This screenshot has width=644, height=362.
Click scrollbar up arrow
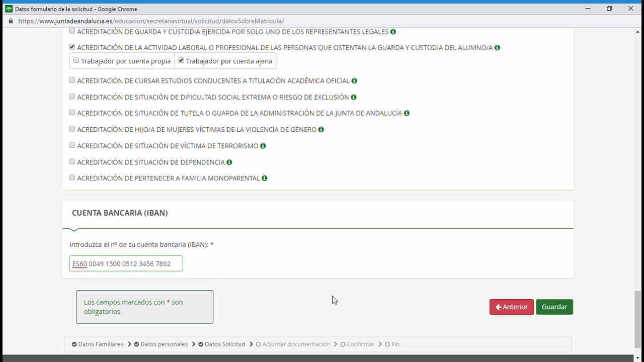(x=638, y=32)
